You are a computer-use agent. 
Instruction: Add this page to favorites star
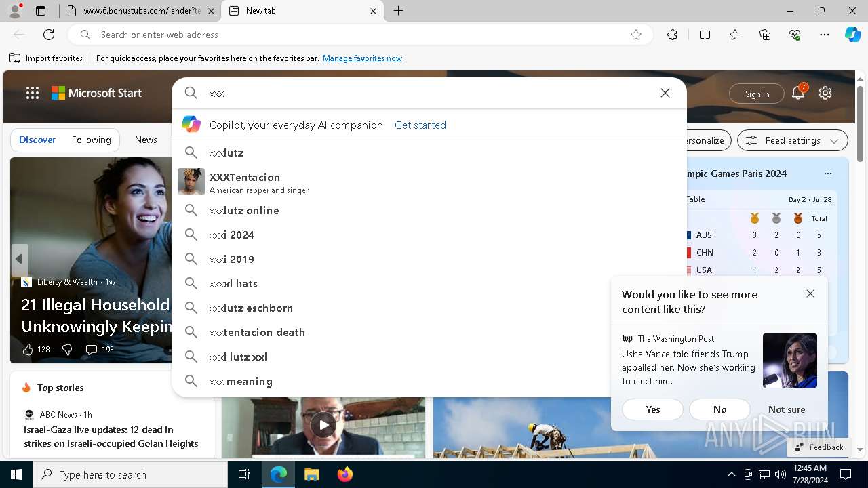[x=636, y=35]
